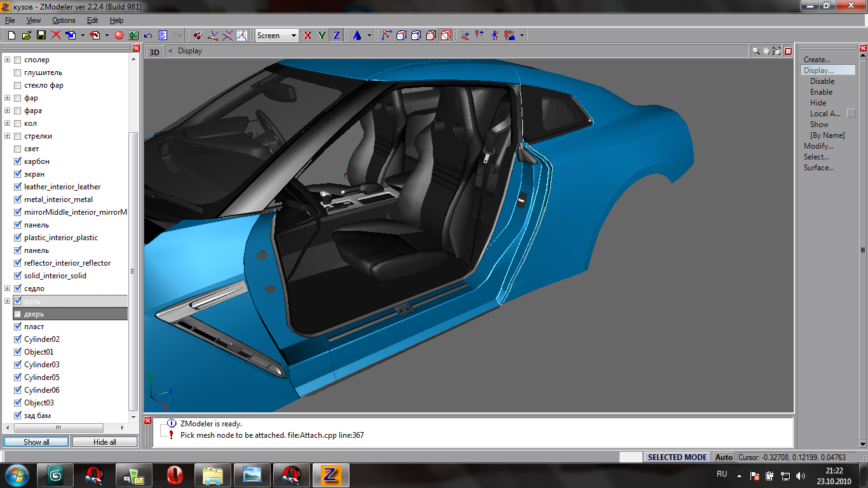Uncheck the Cylinder02 visibility checkbox

pyautogui.click(x=18, y=339)
